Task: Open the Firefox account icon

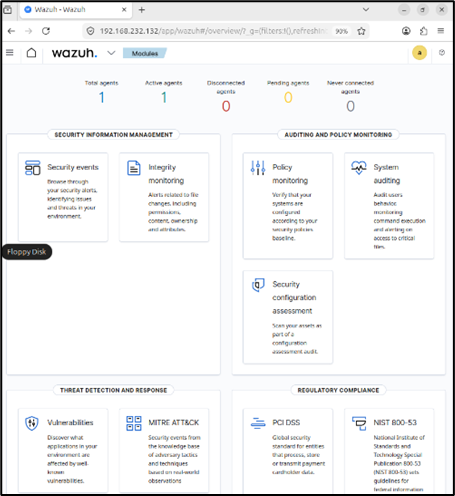Action: (x=406, y=31)
